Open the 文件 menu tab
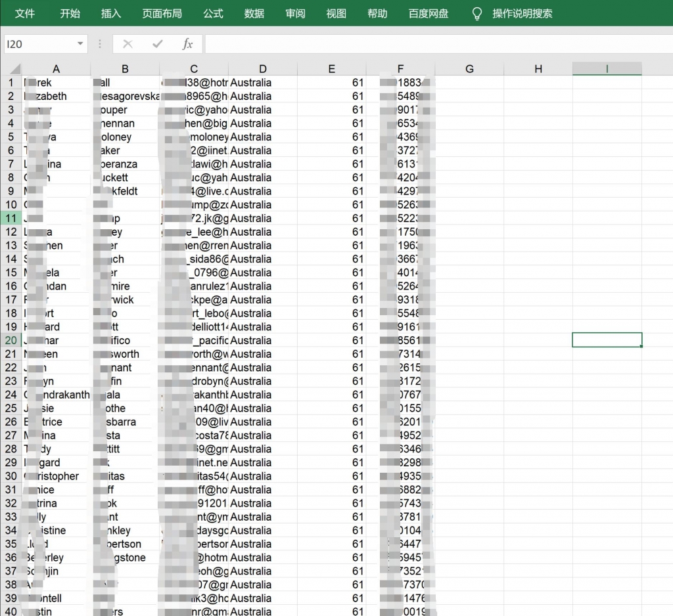Screen dimensions: 673x616 tap(25, 14)
